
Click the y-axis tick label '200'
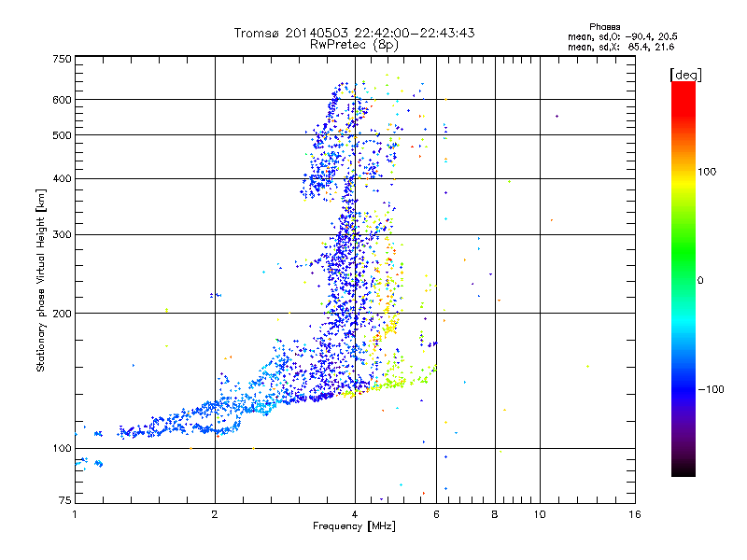click(x=62, y=314)
